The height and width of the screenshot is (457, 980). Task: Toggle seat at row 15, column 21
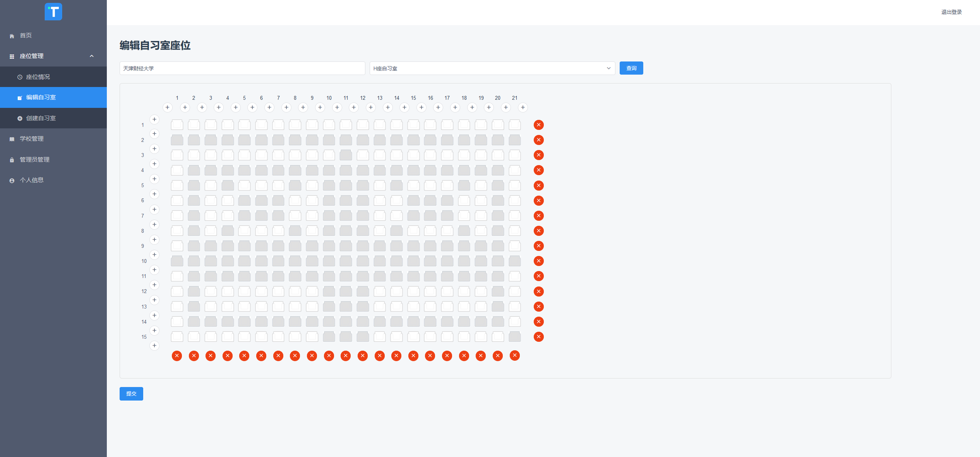[x=515, y=337]
